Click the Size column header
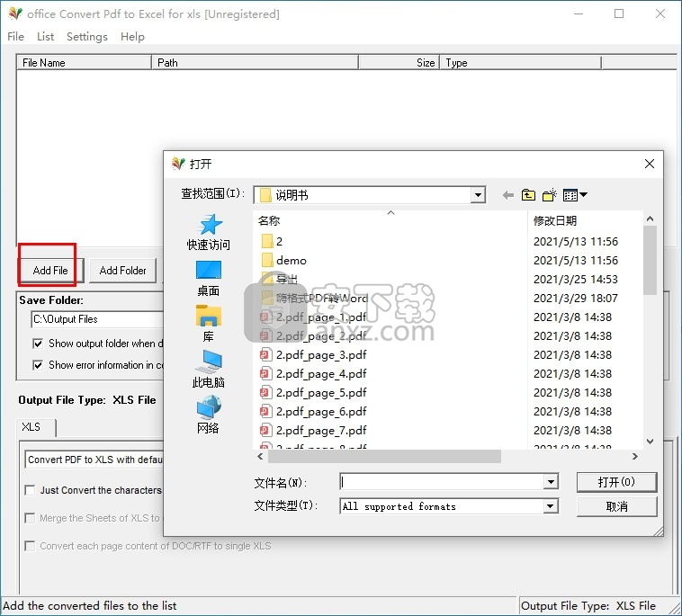Screen dimensions: 682x616 399,63
